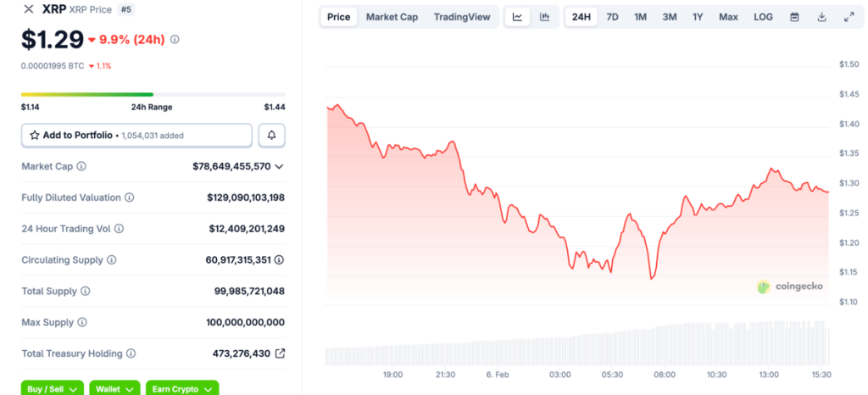868x395 pixels.
Task: Open Total Treasury Holding external link
Action: pyautogui.click(x=281, y=353)
